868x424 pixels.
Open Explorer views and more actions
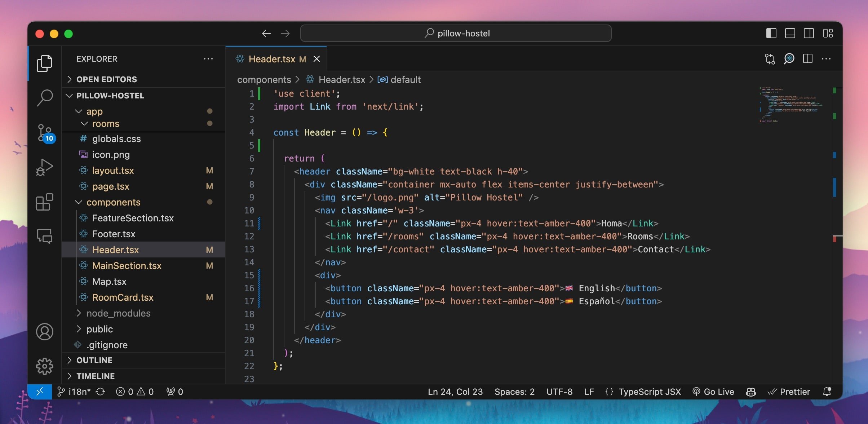(208, 59)
